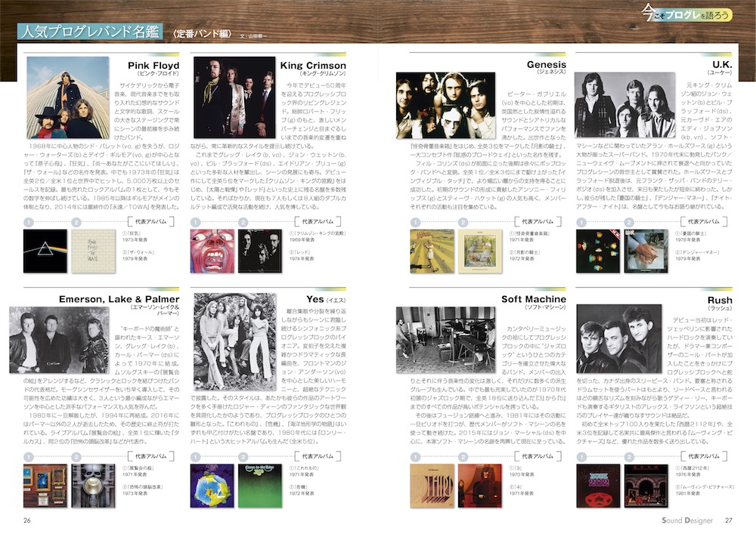Click ELP's Brain Salad Surgery cover
The width and height of the screenshot is (756, 534).
click(x=94, y=486)
